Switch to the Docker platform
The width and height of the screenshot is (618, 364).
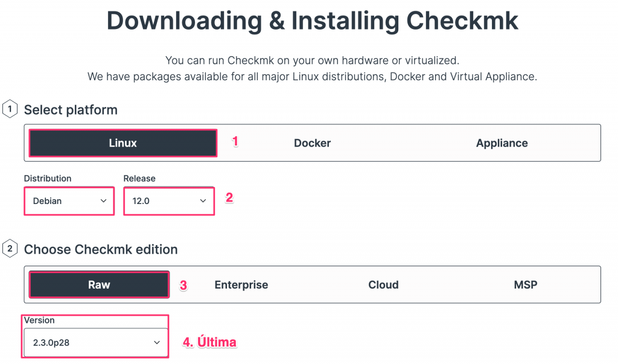click(x=312, y=143)
